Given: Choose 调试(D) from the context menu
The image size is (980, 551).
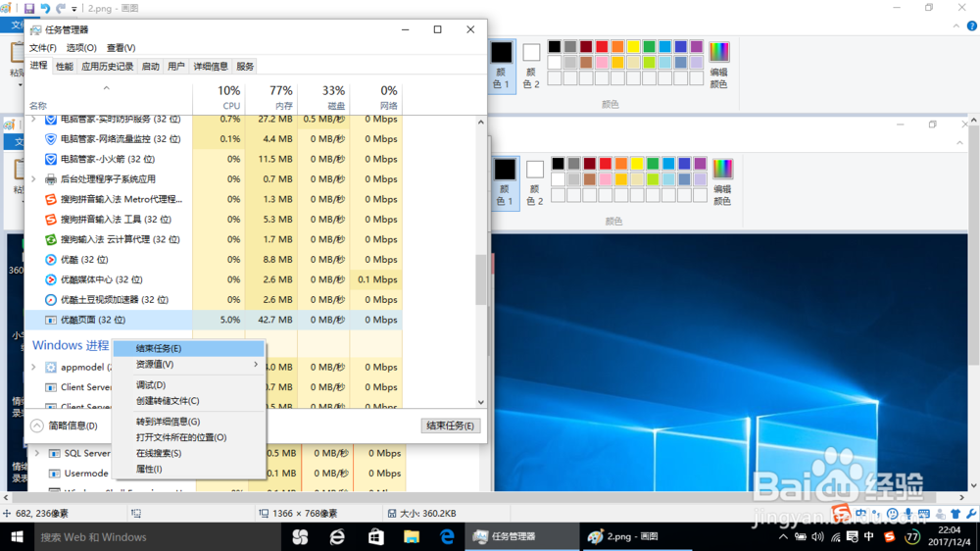Looking at the screenshot, I should 188,384.
